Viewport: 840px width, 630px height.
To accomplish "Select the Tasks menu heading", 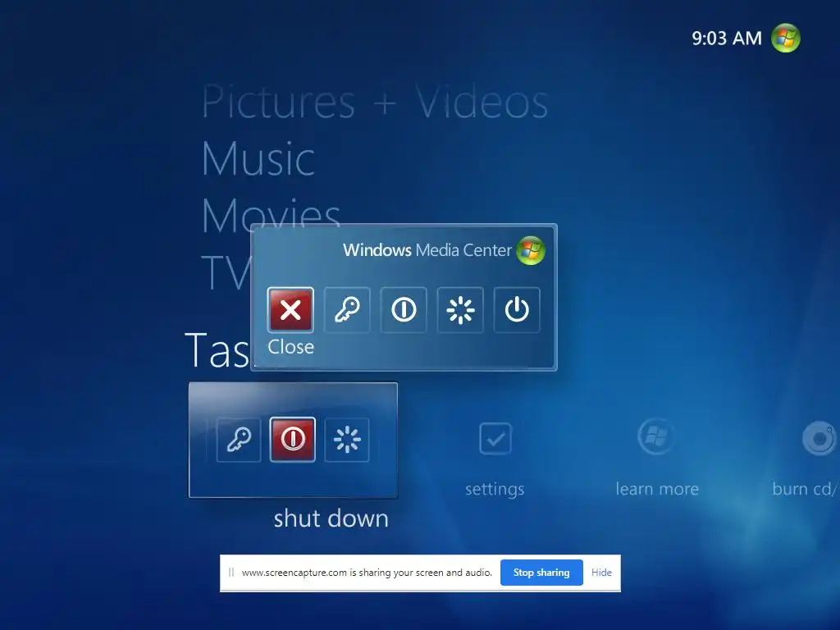I will 217,350.
